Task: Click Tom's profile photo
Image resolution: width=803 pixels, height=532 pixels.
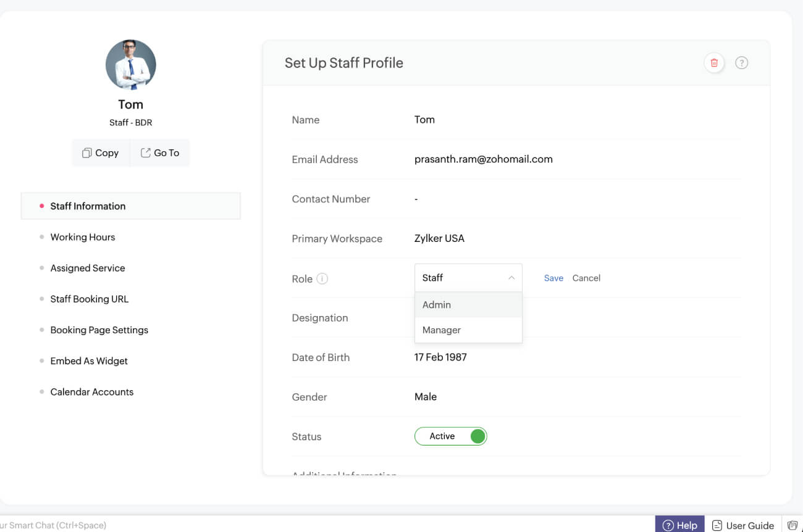Action: click(131, 65)
